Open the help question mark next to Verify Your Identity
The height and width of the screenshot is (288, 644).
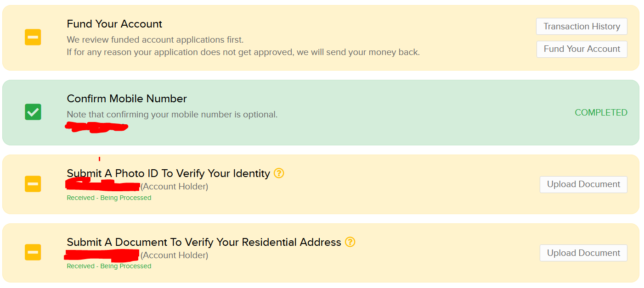coord(279,173)
